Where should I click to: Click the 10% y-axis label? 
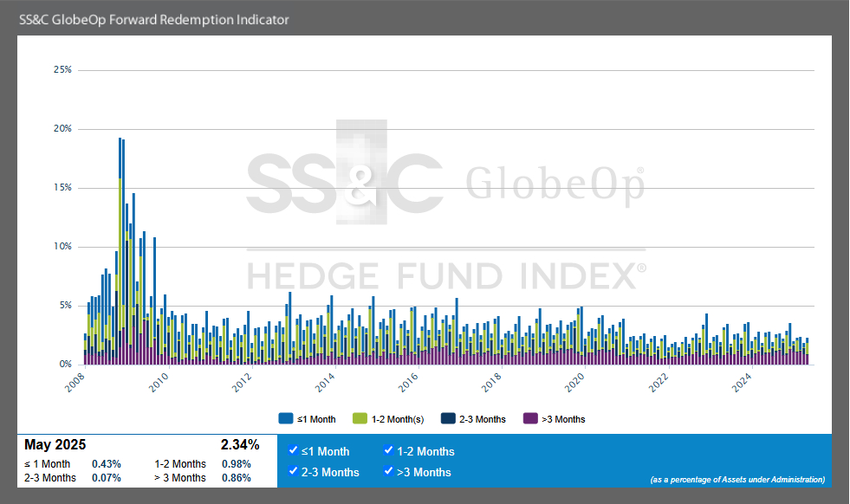62,247
